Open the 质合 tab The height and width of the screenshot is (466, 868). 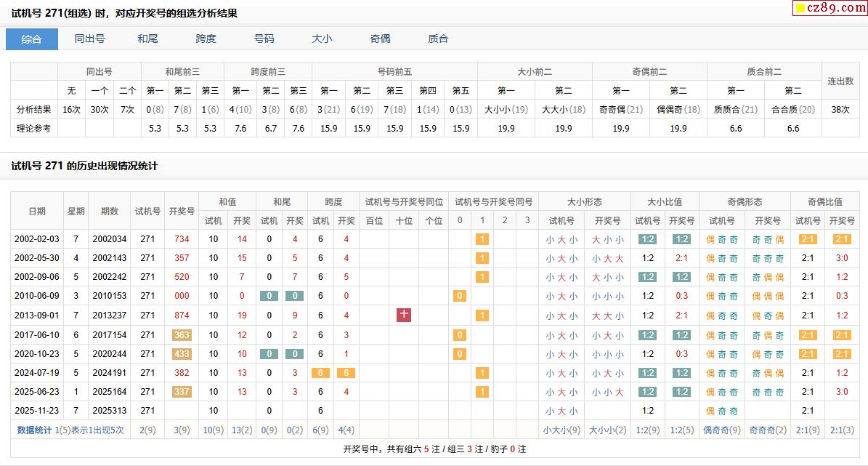coord(438,39)
